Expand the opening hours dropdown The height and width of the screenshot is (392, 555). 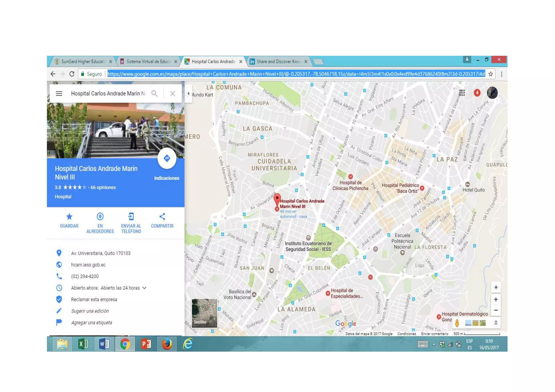point(144,288)
